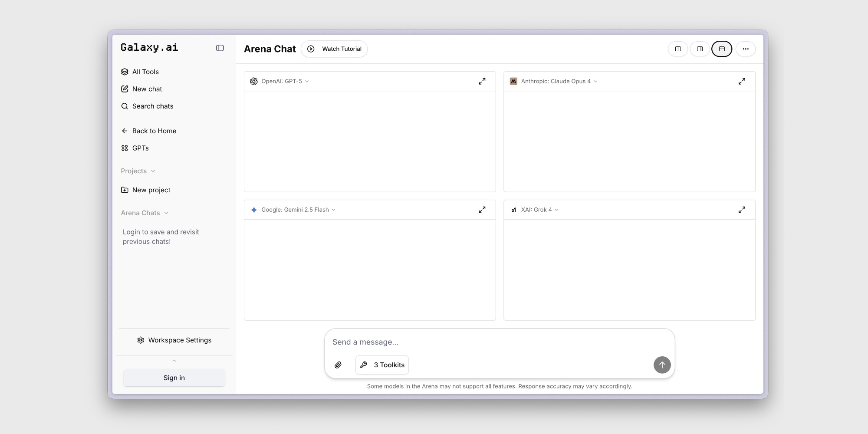The height and width of the screenshot is (434, 868).
Task: Open the OpenAI GPT-5 model dropdown
Action: pyautogui.click(x=280, y=81)
